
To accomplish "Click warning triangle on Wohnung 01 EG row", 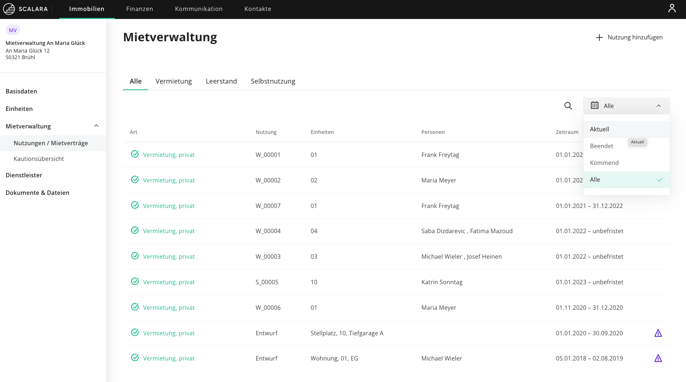I will pyautogui.click(x=658, y=358).
